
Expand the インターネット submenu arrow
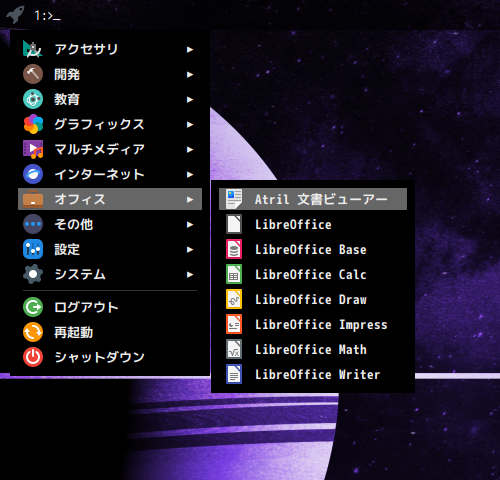tap(190, 175)
